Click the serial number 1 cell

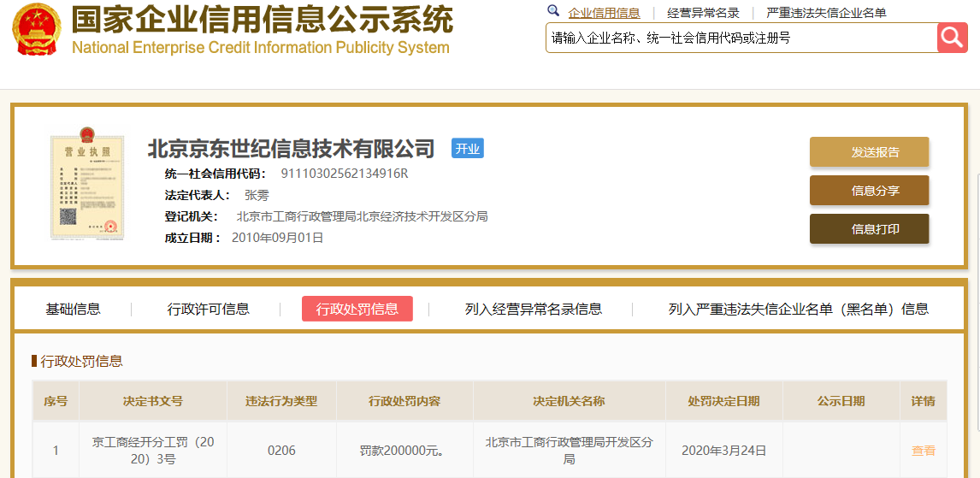[56, 451]
